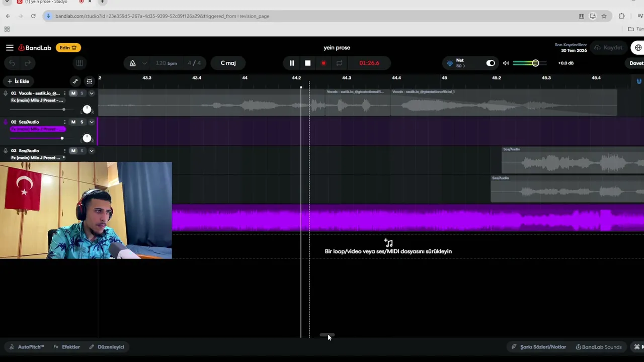Click pan knob of track 01 Vocals

pyautogui.click(x=87, y=109)
